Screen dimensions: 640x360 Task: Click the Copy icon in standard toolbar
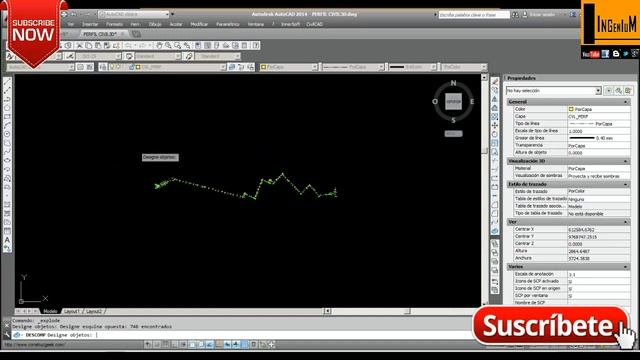[89, 46]
